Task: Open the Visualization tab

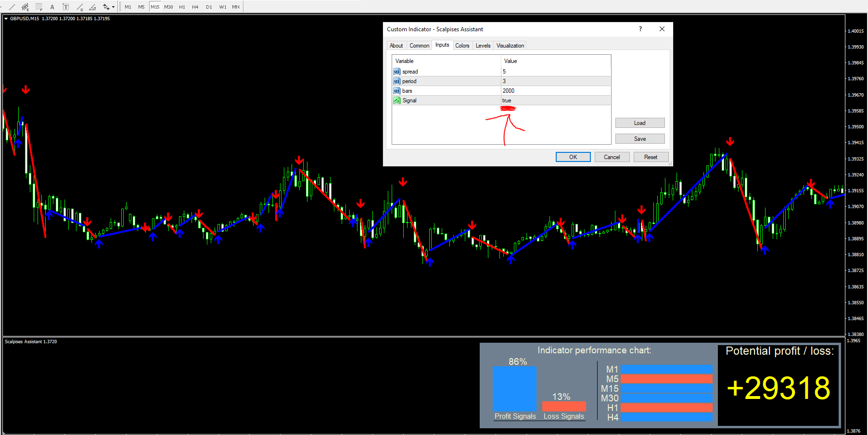Action: pos(511,46)
